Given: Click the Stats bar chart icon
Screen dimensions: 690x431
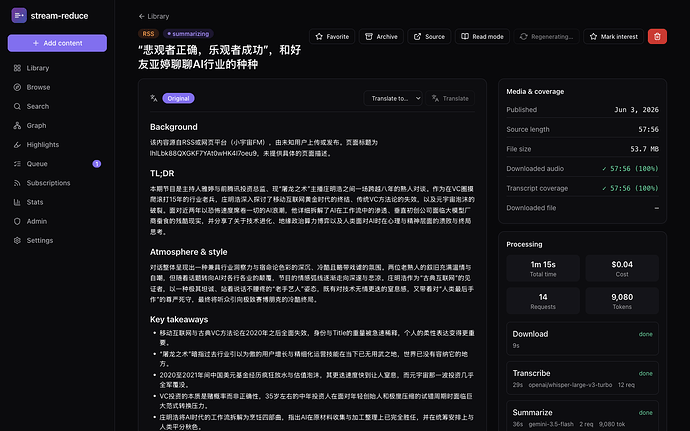Looking at the screenshot, I should [x=17, y=202].
